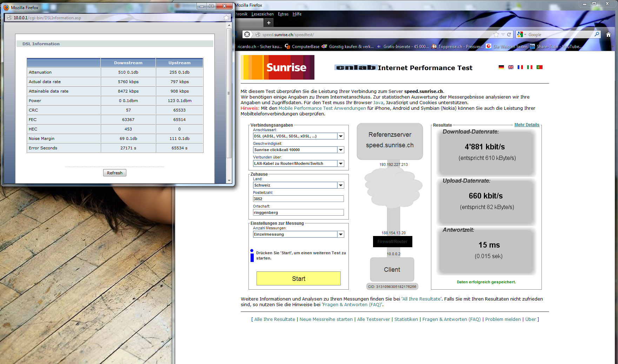Switch to English via UK flag

click(x=511, y=67)
